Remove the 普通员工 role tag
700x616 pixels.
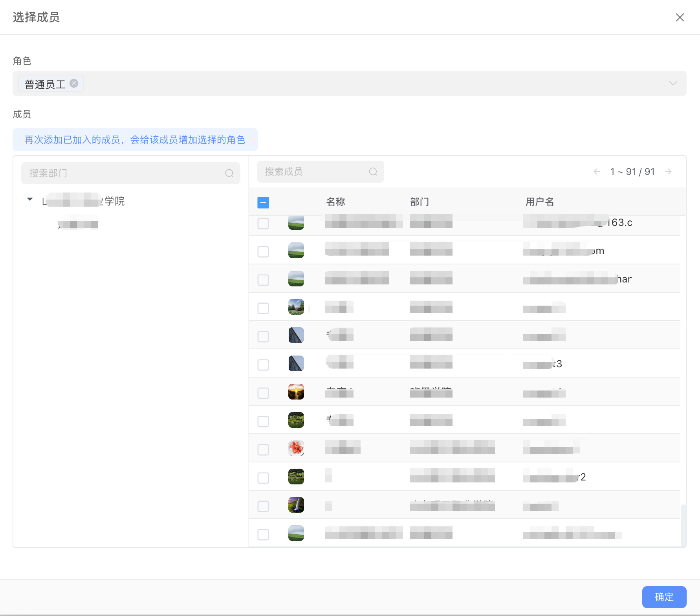tap(74, 83)
